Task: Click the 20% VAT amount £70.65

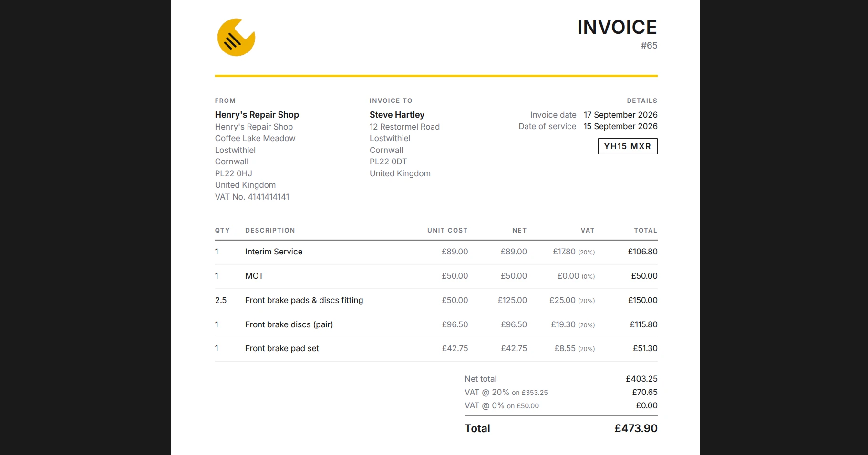Action: click(645, 392)
